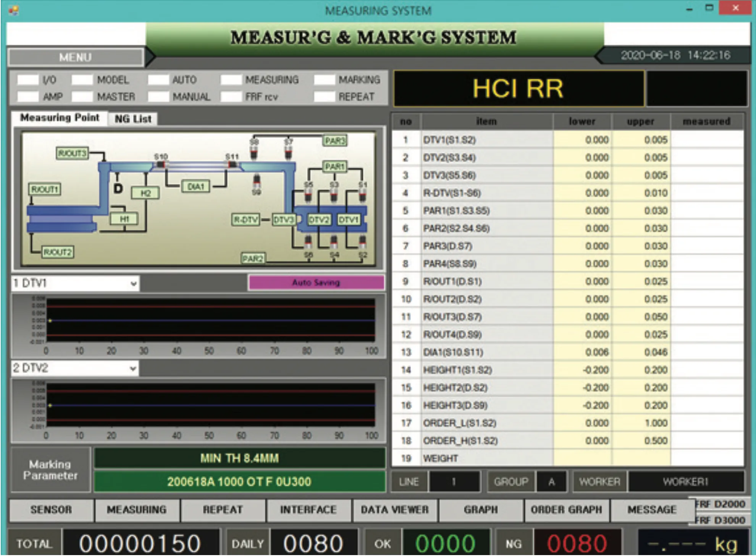
Task: Click the H2 measuring point box
Action: 145,193
